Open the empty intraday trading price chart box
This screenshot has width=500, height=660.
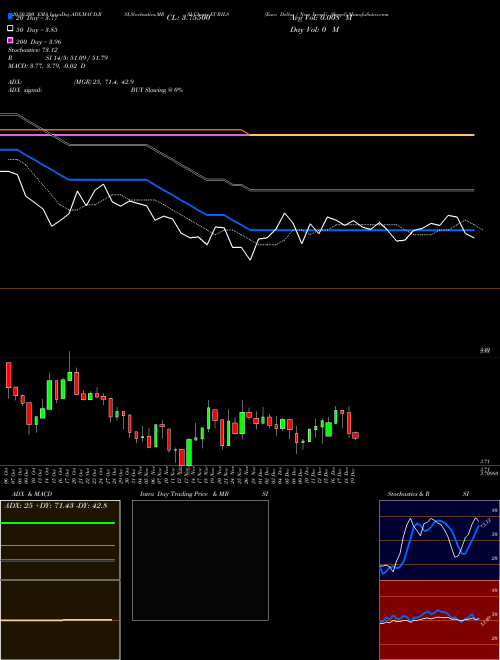pos(200,560)
